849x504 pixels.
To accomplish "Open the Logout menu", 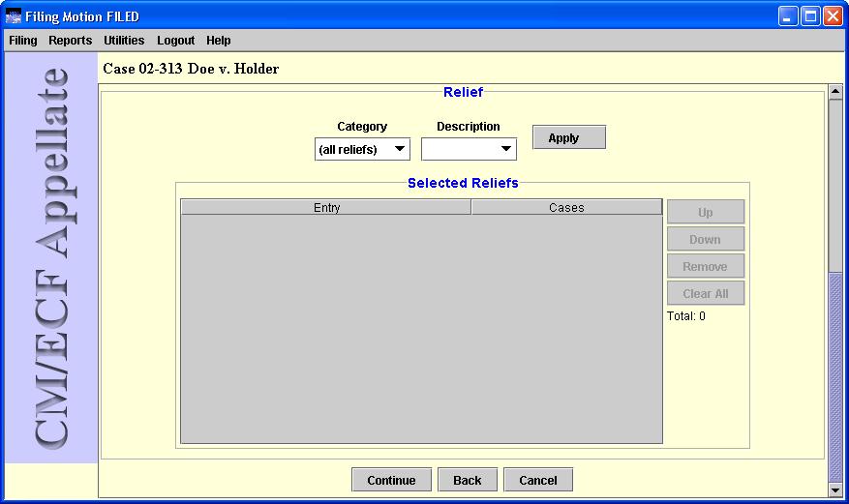I will (x=175, y=41).
